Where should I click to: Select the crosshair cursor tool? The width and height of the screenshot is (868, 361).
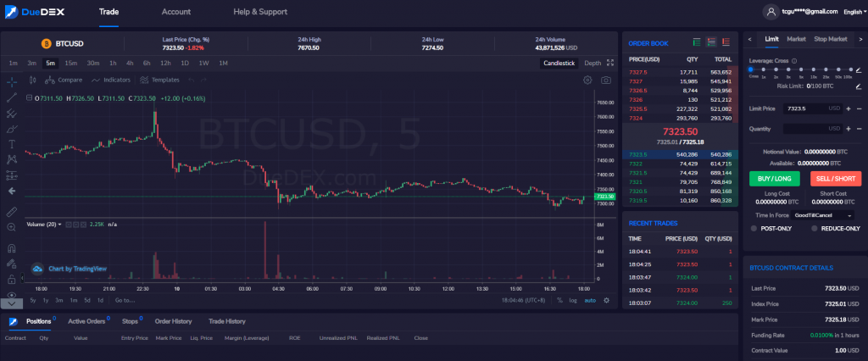12,81
